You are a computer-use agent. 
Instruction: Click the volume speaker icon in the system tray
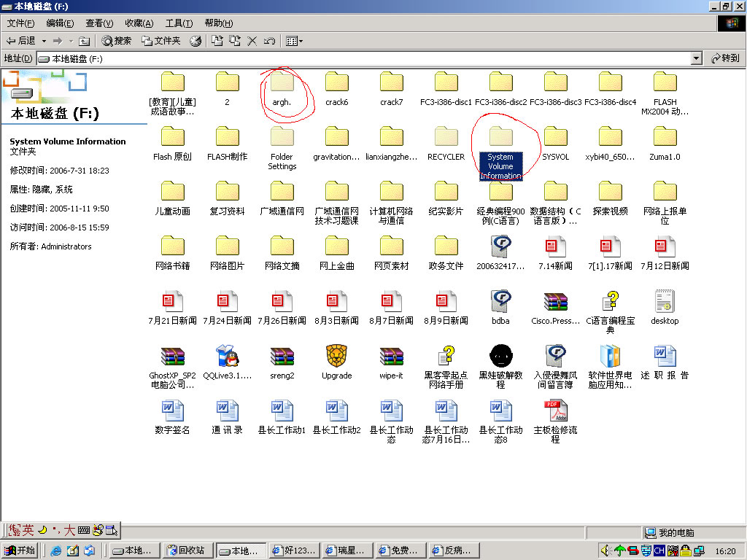[605, 551]
